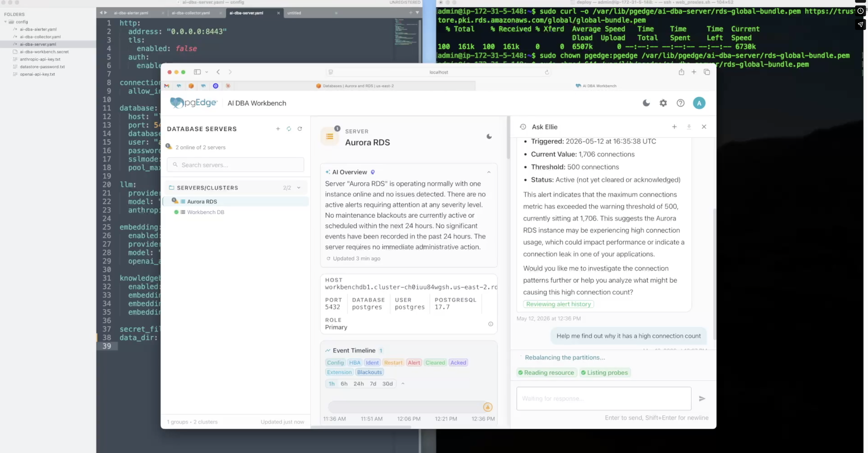This screenshot has height=453, width=868.
Task: Select the 30d timeline range
Action: click(387, 384)
